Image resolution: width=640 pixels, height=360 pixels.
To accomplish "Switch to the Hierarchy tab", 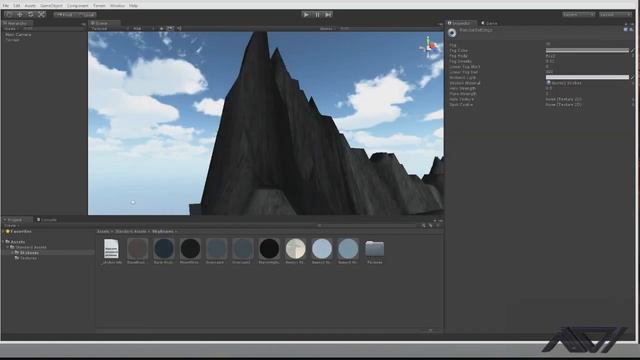I will pyautogui.click(x=17, y=23).
